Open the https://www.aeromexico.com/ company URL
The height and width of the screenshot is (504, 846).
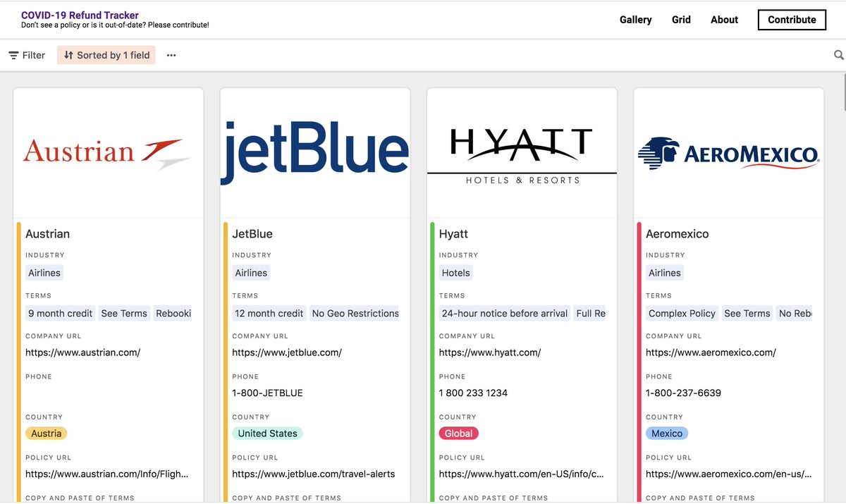[x=711, y=352]
